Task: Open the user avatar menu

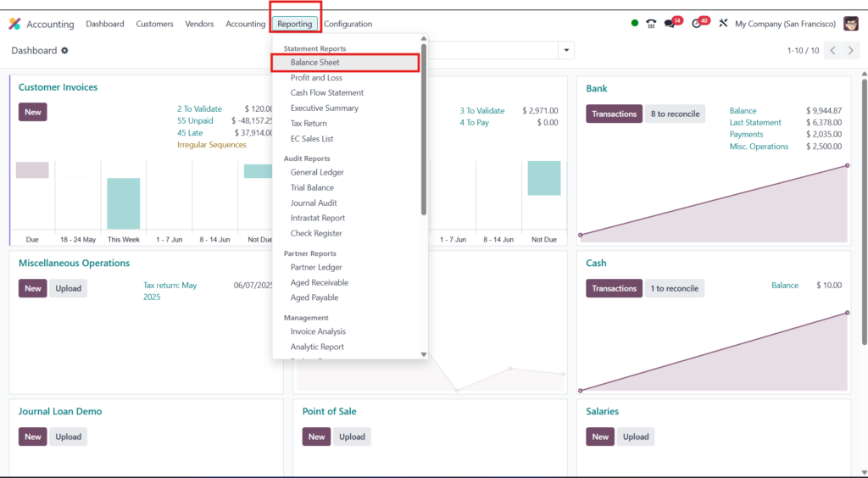Action: point(851,23)
